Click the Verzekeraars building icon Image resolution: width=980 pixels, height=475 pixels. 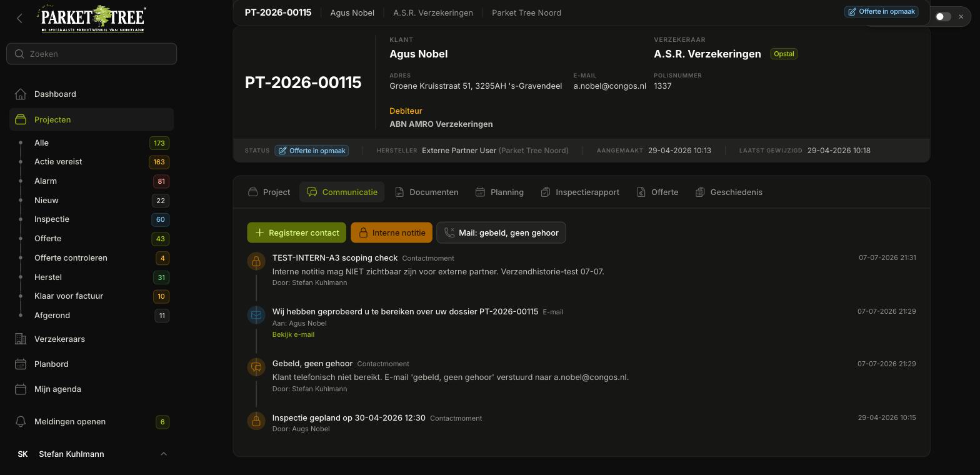(21, 339)
